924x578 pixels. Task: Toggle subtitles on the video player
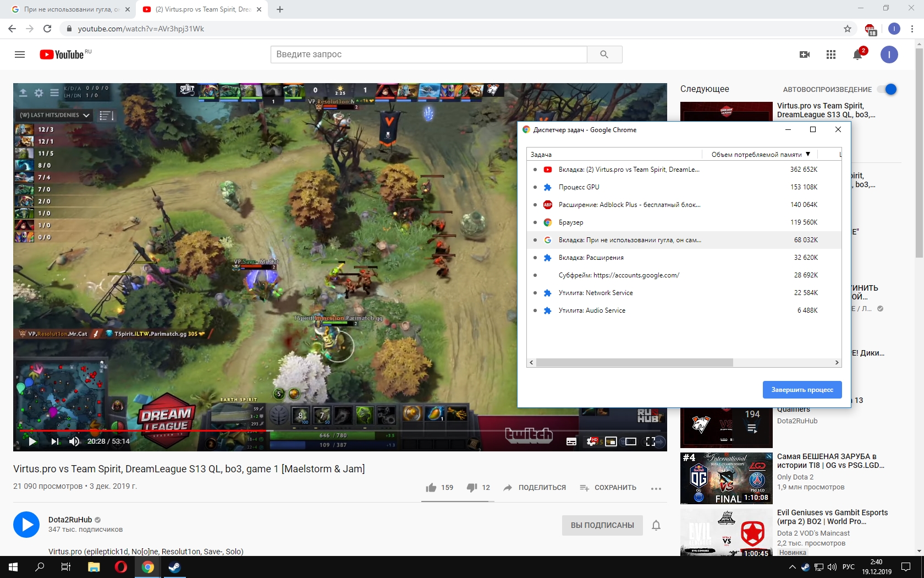point(571,441)
